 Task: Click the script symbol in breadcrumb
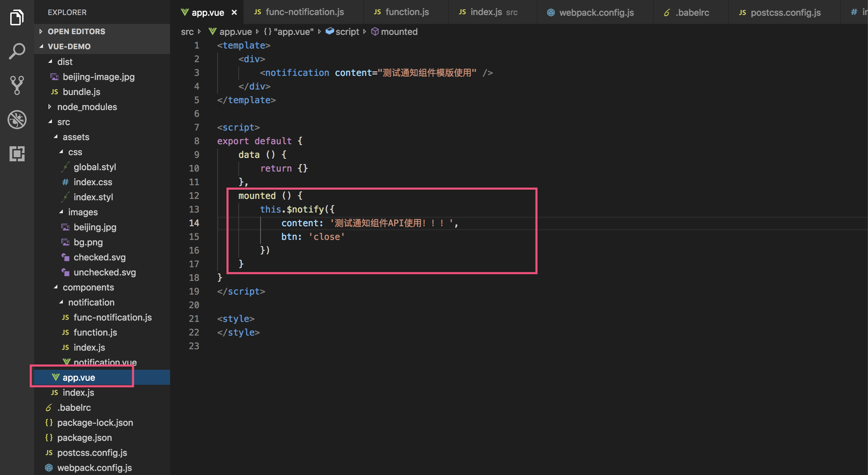pos(347,32)
